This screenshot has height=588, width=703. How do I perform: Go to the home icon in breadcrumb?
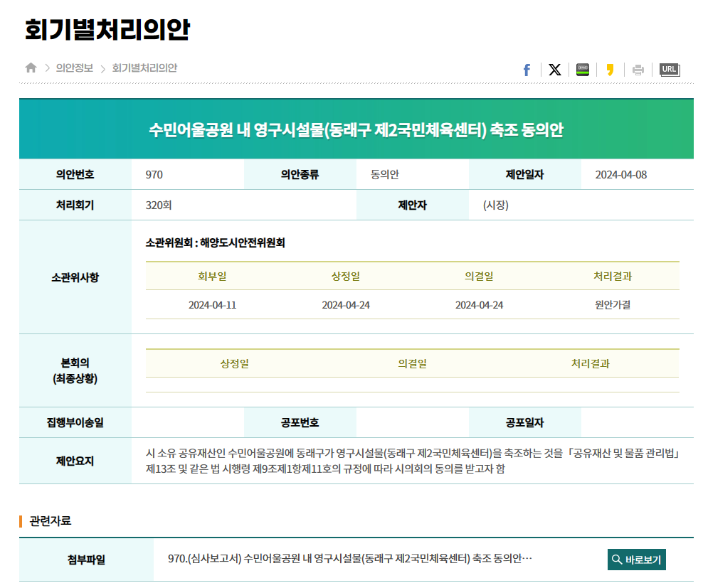[x=31, y=68]
